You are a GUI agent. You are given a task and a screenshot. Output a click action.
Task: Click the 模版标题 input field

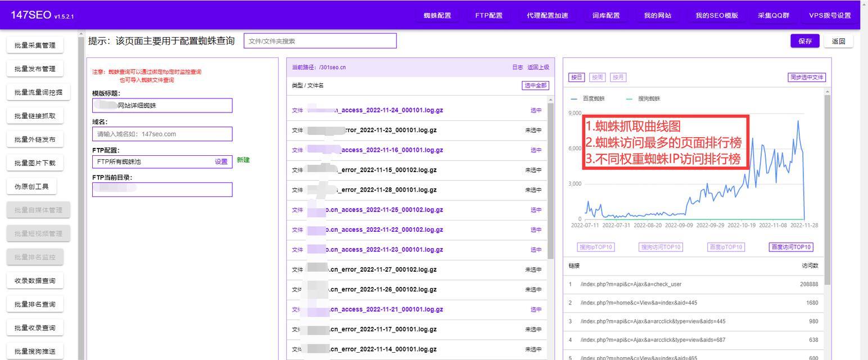(x=162, y=106)
